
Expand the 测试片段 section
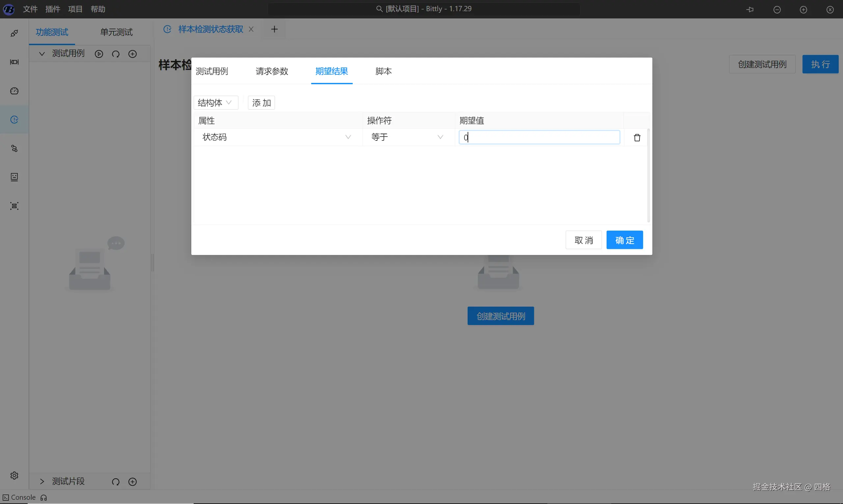(x=42, y=482)
